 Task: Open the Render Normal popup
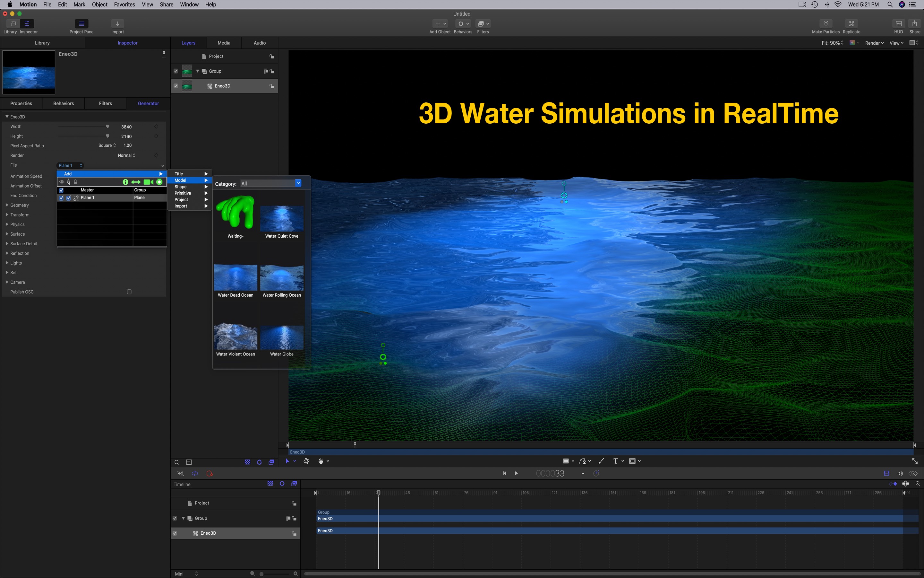[126, 155]
